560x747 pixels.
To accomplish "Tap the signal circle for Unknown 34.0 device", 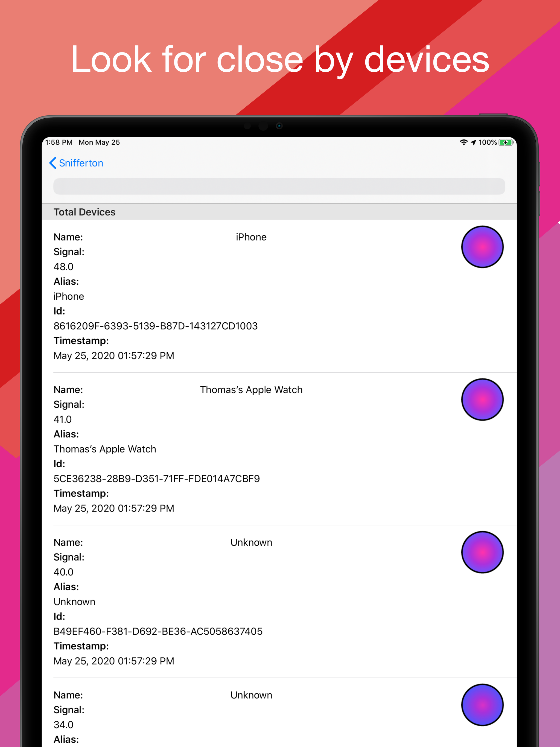I will pos(482,705).
